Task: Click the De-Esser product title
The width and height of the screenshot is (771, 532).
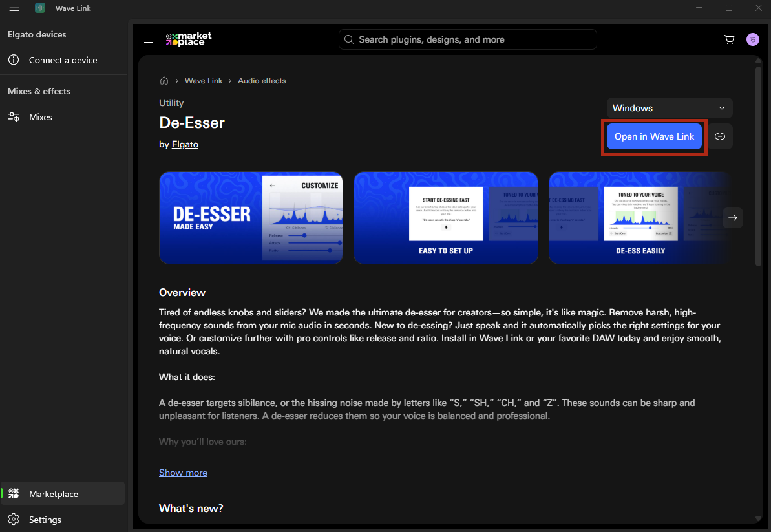Action: tap(192, 123)
